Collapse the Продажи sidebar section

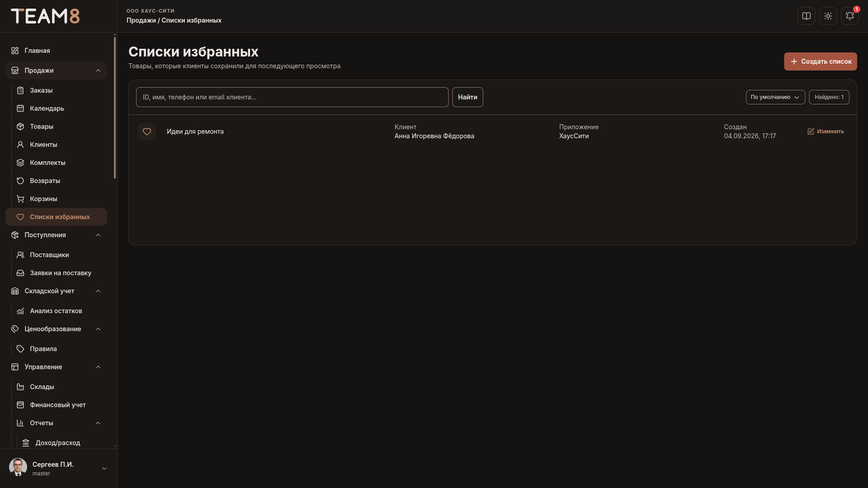[x=98, y=70]
